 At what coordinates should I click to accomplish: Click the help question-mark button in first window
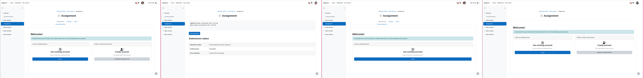click(156, 74)
